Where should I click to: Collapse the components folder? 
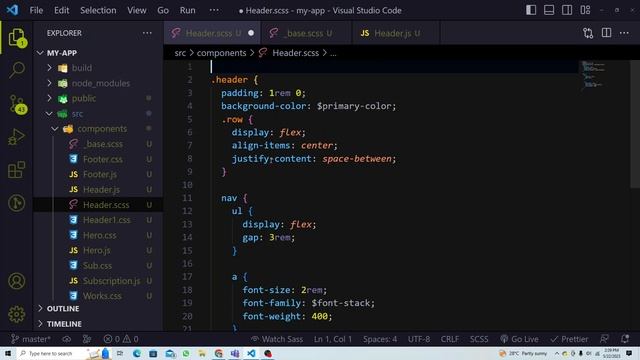[98, 129]
